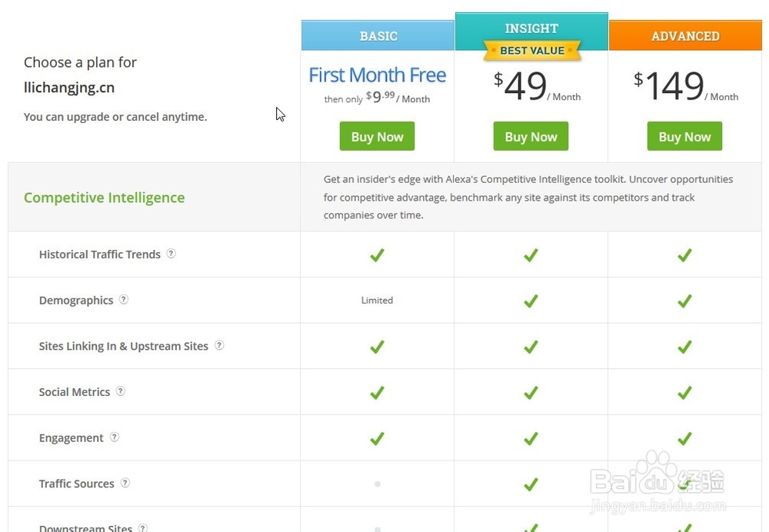Click Advanced checkmark in Social Metrics row

coord(684,392)
